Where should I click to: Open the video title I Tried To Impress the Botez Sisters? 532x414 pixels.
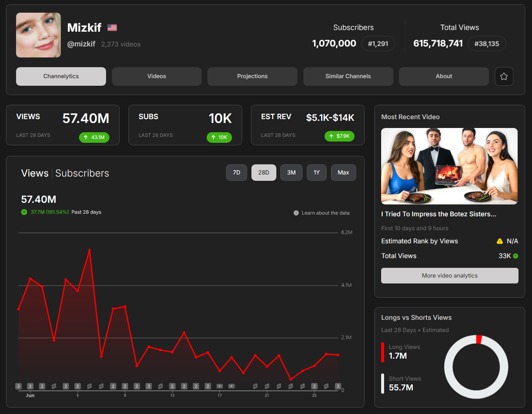(x=439, y=214)
